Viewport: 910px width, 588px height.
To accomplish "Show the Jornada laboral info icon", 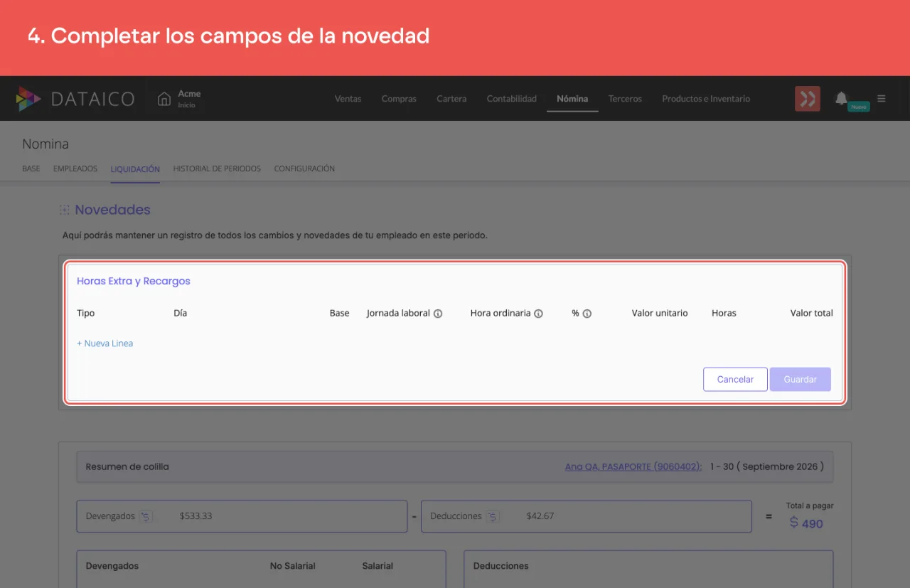I will point(438,314).
